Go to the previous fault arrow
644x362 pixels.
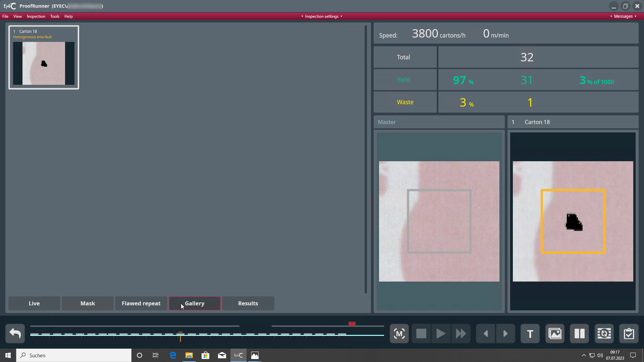(485, 334)
